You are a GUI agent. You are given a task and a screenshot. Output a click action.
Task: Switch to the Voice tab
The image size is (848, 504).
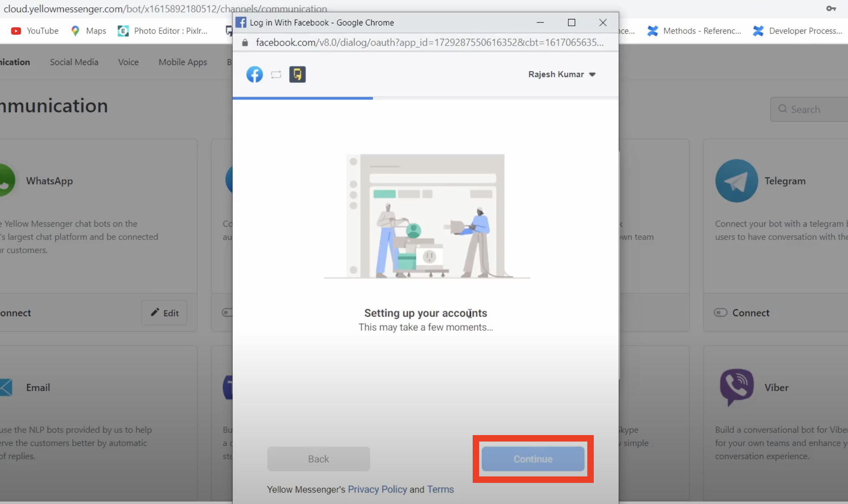coord(128,62)
